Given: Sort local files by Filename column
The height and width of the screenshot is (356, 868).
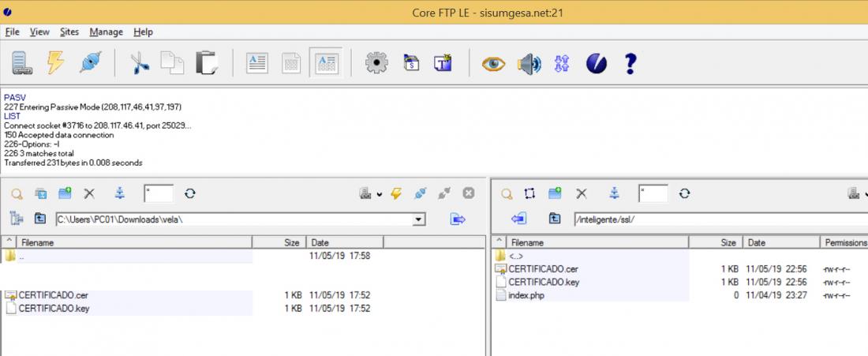Looking at the screenshot, I should [x=133, y=242].
